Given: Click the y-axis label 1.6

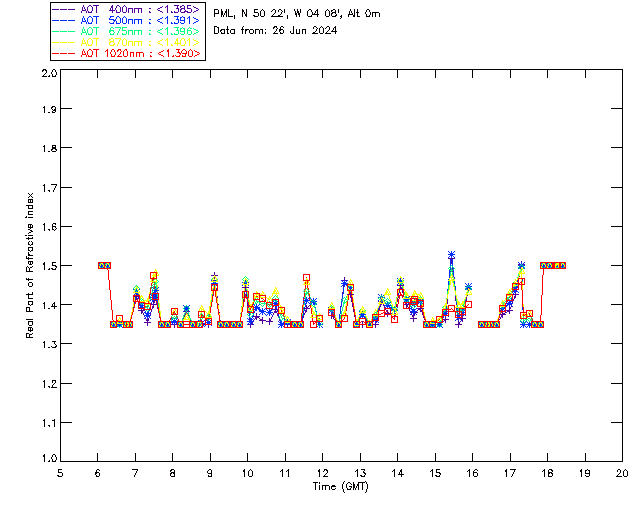Looking at the screenshot, I should [49, 227].
